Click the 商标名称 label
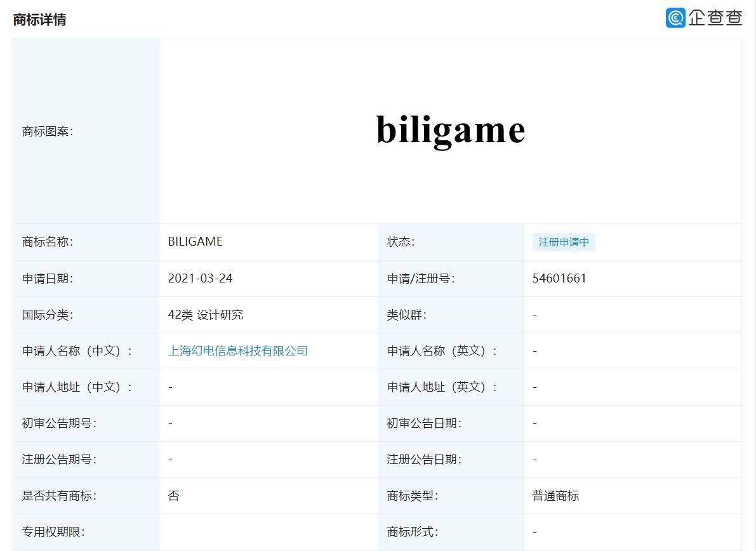Viewport: 756px width, 551px height. 47,241
